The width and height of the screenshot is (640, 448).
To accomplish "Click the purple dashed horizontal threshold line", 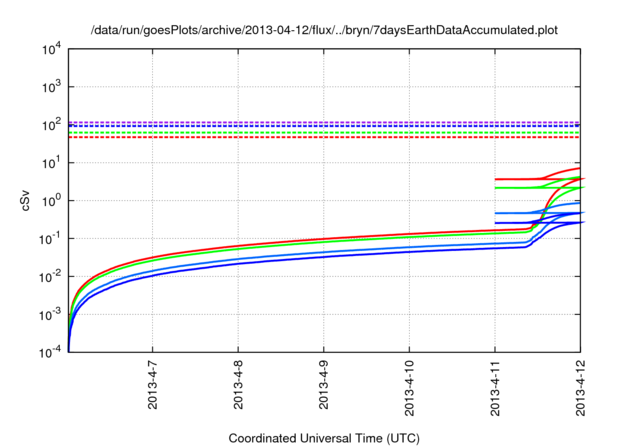I will [x=300, y=122].
